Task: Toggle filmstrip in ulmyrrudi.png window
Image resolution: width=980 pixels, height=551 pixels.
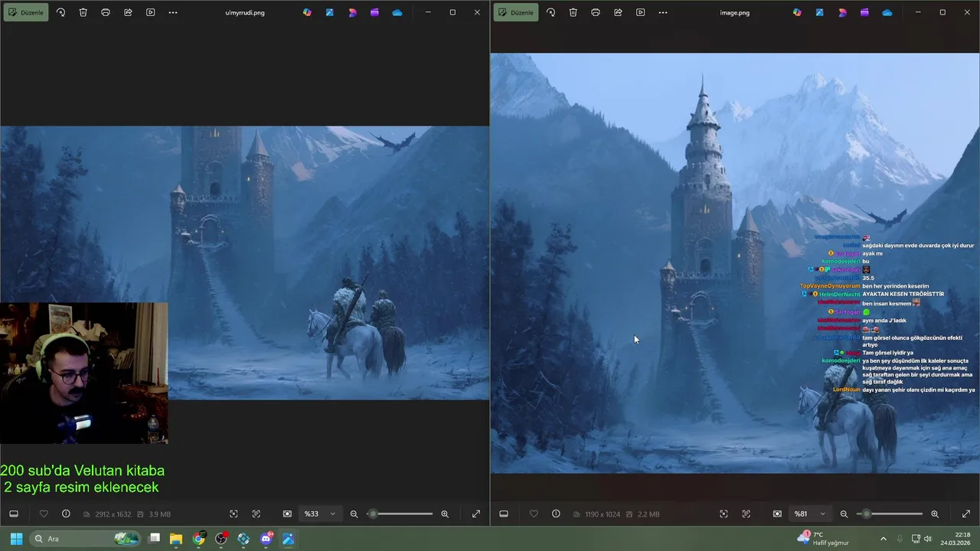Action: click(x=14, y=514)
